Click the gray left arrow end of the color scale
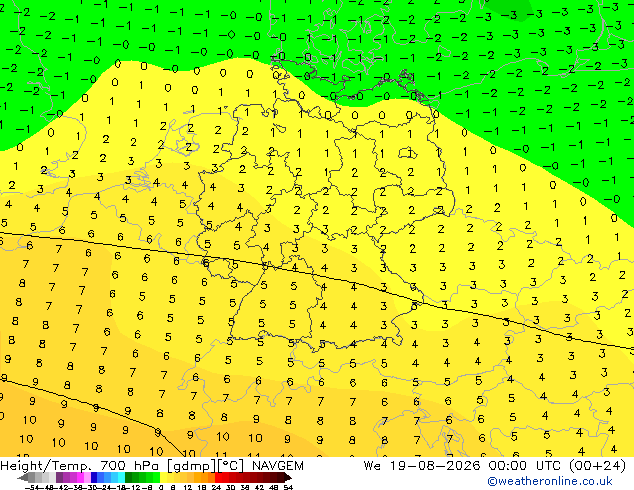 point(23,477)
